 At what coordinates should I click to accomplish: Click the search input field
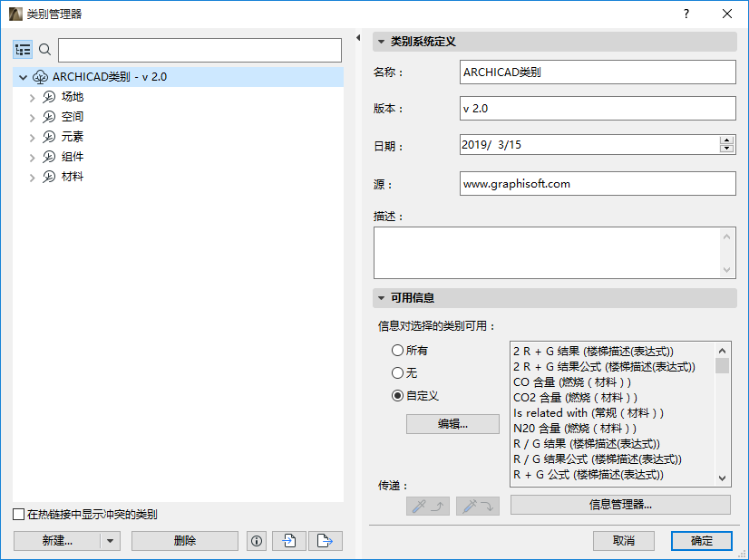coord(199,50)
